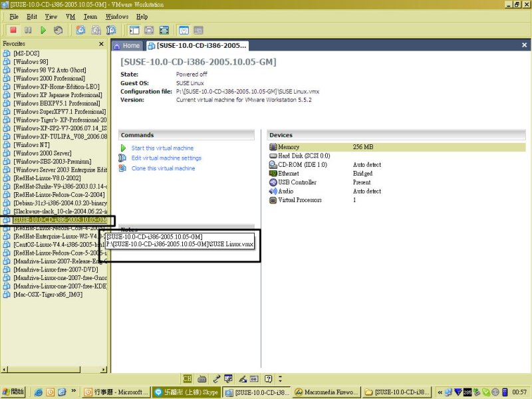This screenshot has width=532, height=399.
Task: Click the Reset toolbar button
Action: click(x=58, y=30)
